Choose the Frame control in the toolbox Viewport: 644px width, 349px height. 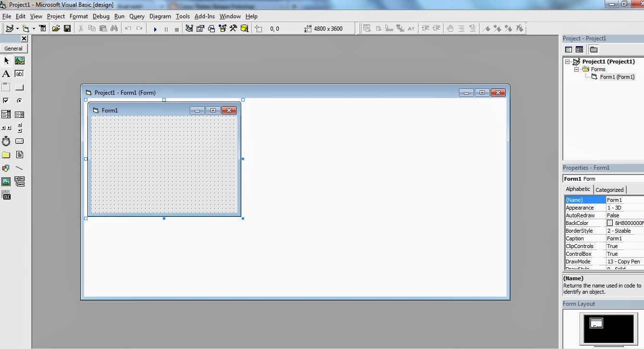point(6,87)
